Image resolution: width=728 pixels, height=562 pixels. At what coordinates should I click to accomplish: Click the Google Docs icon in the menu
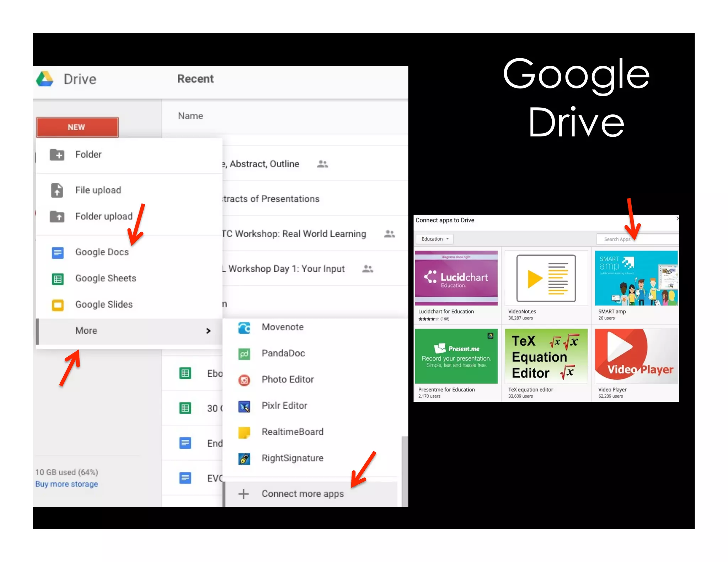[58, 252]
